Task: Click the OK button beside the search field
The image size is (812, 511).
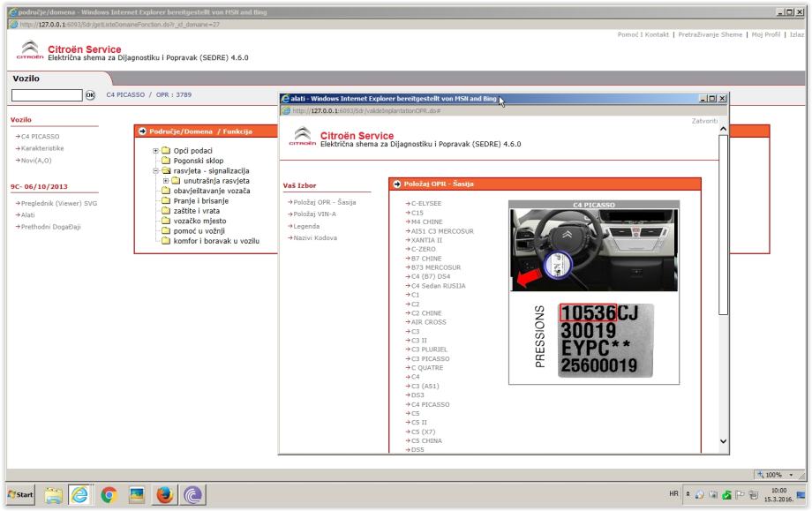Action: [x=89, y=95]
